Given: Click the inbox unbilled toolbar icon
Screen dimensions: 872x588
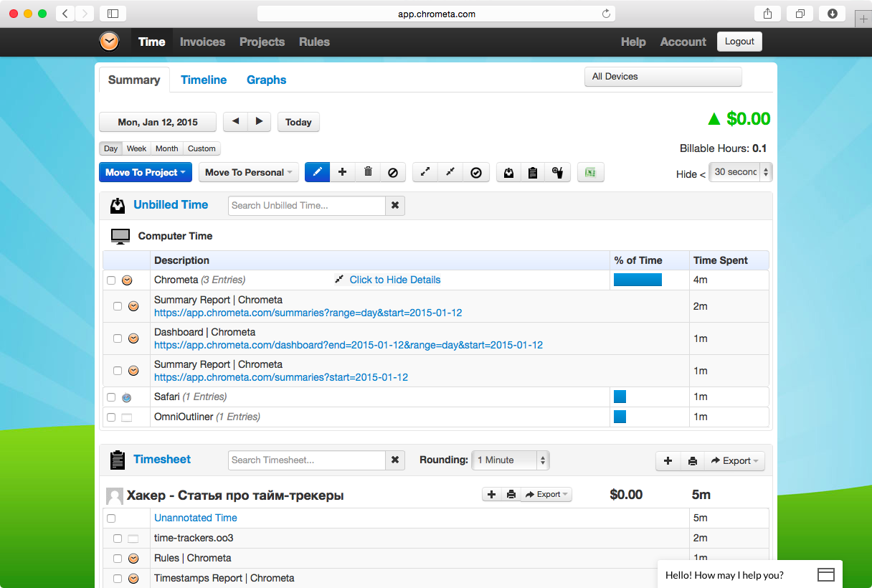Looking at the screenshot, I should [508, 172].
